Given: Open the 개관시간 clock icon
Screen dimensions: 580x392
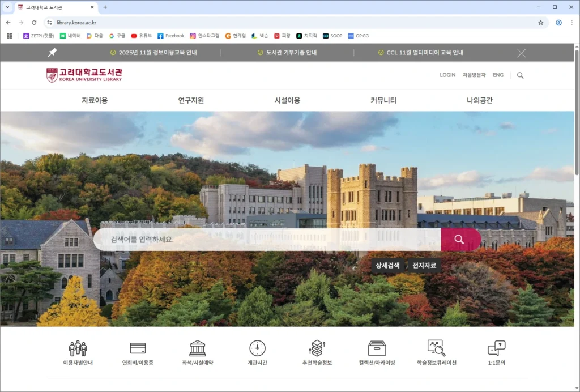Looking at the screenshot, I should 257,347.
